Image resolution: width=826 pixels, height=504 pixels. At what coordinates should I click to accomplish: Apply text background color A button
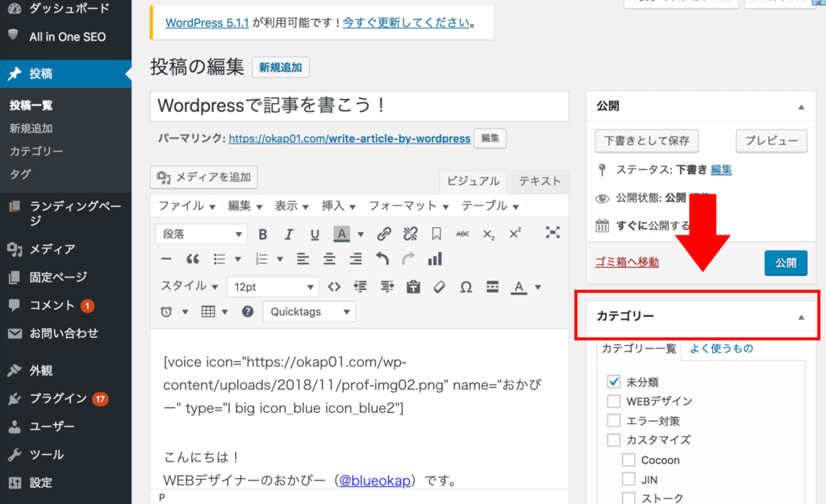pos(342,234)
